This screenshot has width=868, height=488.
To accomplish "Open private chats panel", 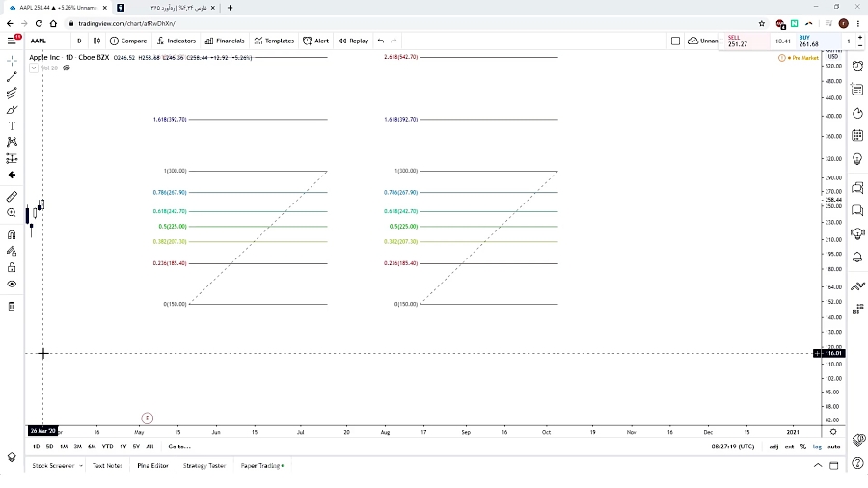I will 857,210.
